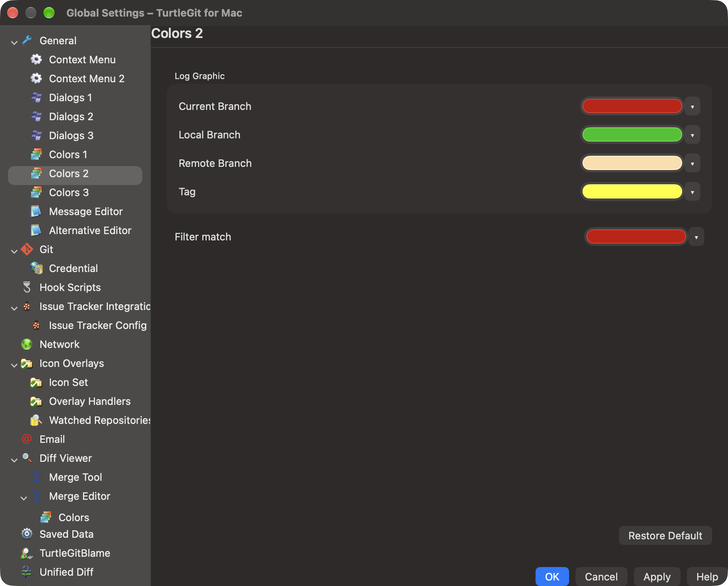Click the TurtleGitBlame icon

tap(27, 553)
